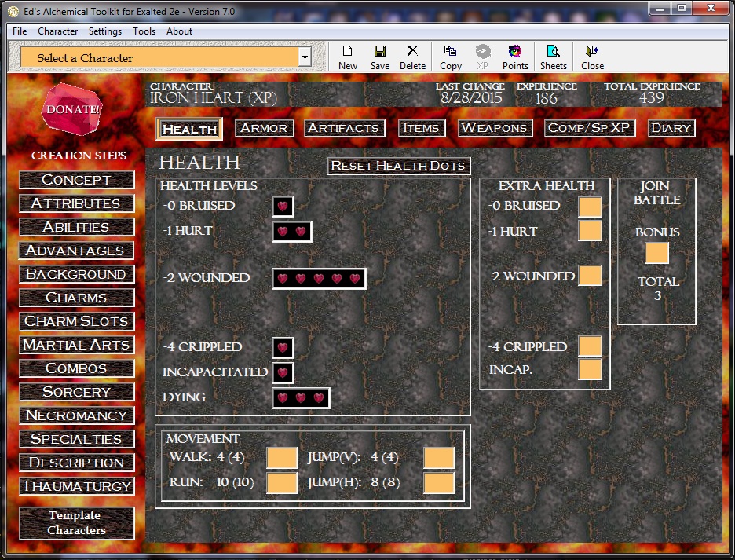Open the Select a Character dropdown

305,57
